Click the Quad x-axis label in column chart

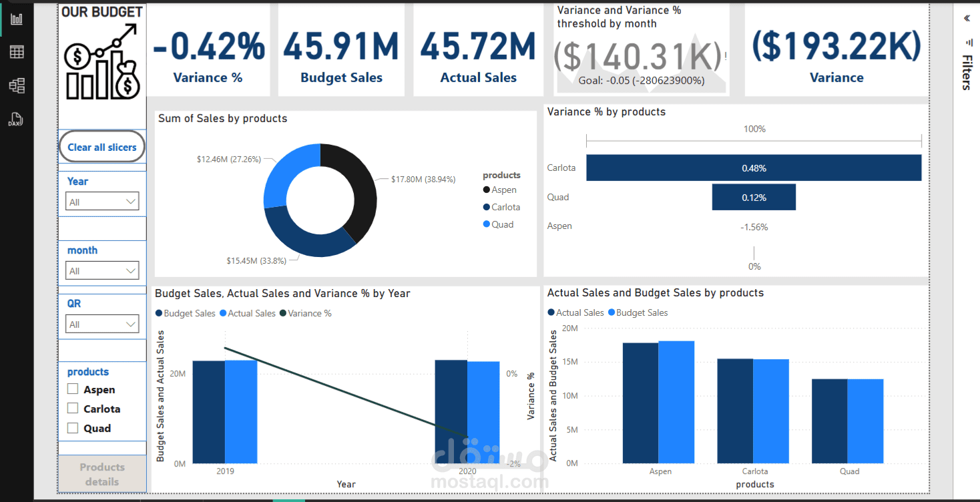pyautogui.click(x=849, y=471)
